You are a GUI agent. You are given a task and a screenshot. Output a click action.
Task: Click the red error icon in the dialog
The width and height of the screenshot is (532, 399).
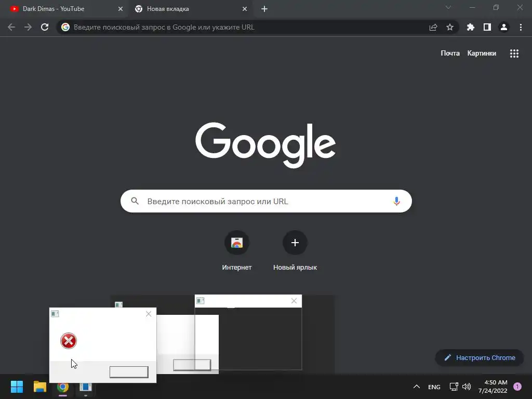click(x=69, y=341)
